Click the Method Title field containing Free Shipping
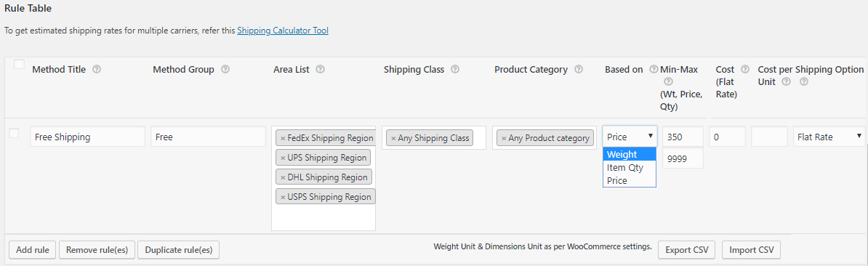868x266 pixels. (87, 137)
